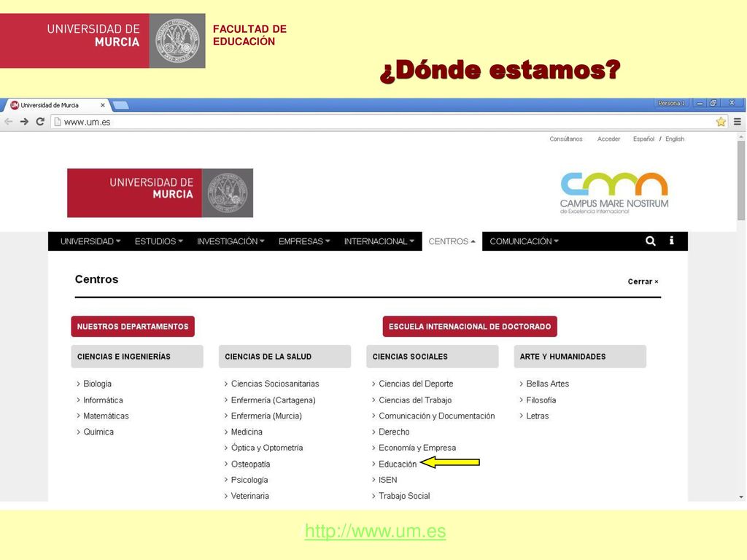Reload the page with the refresh icon
The width and height of the screenshot is (747, 560).
click(41, 122)
